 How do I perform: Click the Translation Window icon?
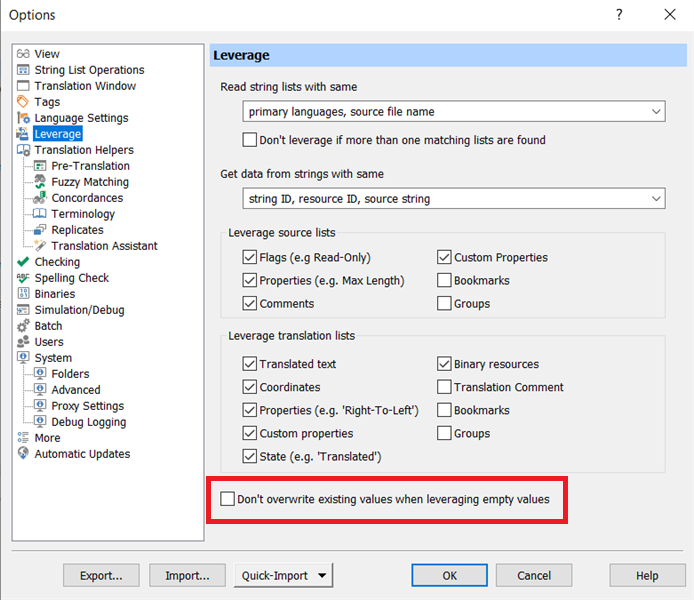pyautogui.click(x=23, y=86)
